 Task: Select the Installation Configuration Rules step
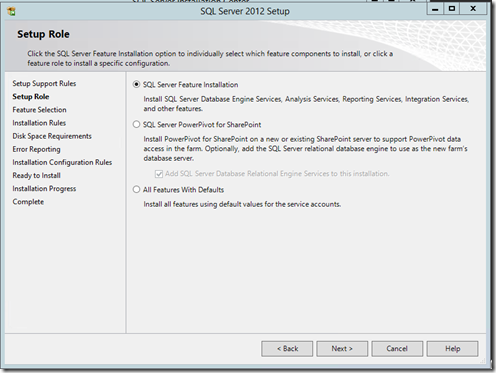point(62,162)
